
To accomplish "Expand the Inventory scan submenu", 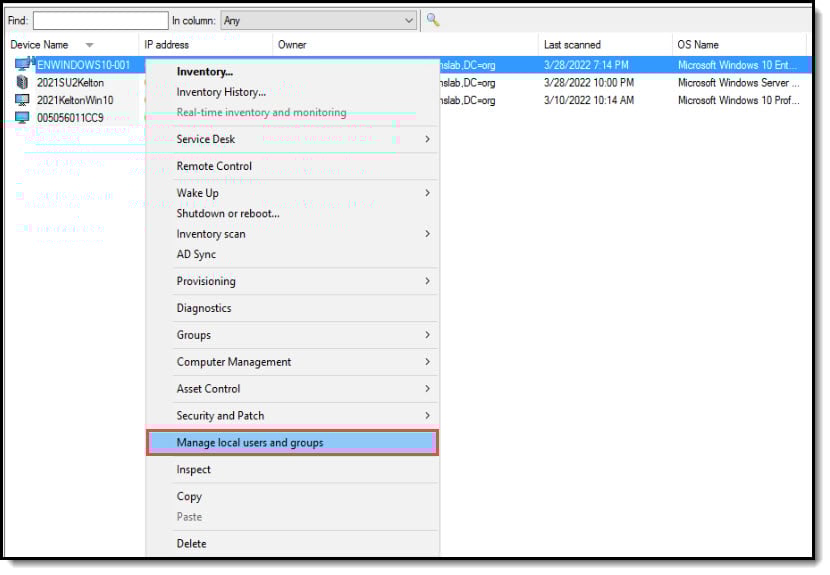I will click(292, 234).
